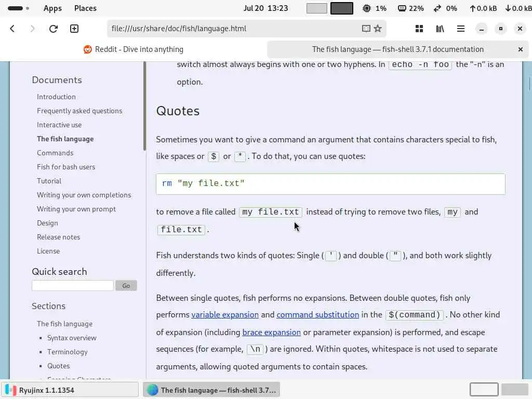532x399 pixels.
Task: Open The fish language sidebar link under Documents
Action: [65, 139]
